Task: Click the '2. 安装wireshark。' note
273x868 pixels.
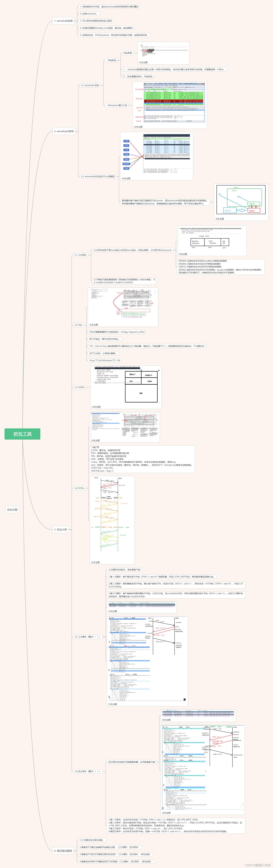Action: tap(89, 14)
